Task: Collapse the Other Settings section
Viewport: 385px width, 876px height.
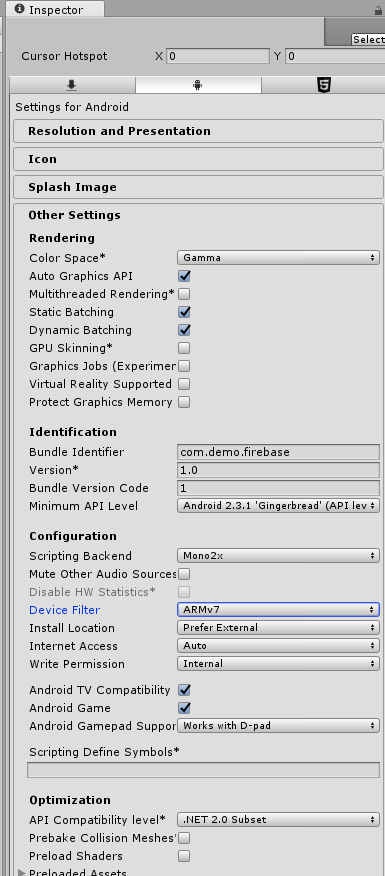Action: pos(74,215)
